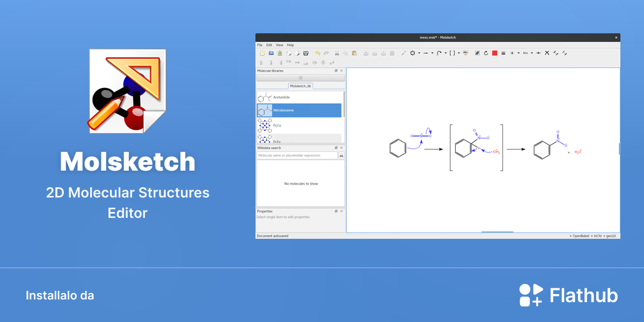Click the molecule library list scrollbar
This screenshot has width=644, height=322.
(343, 105)
